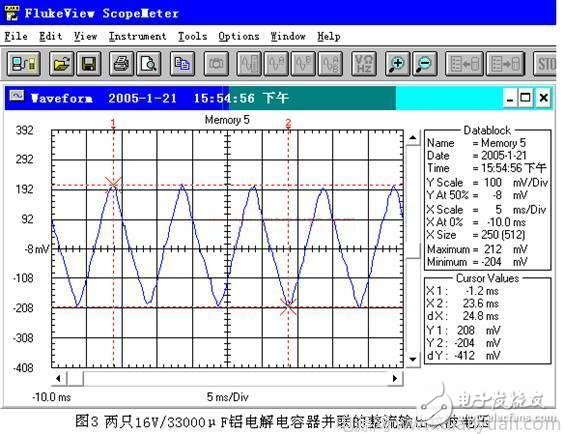Viewport: 564px width, 434px height.
Task: Click the vertical scrollbar thumb
Action: click(x=413, y=251)
